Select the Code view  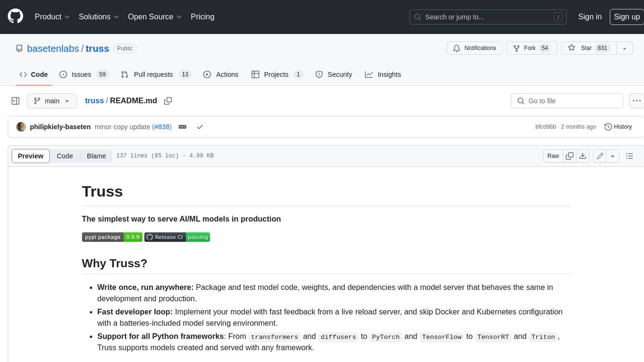point(65,156)
